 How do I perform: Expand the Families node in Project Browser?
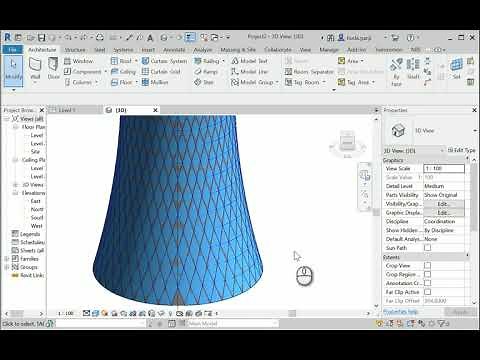(7, 259)
